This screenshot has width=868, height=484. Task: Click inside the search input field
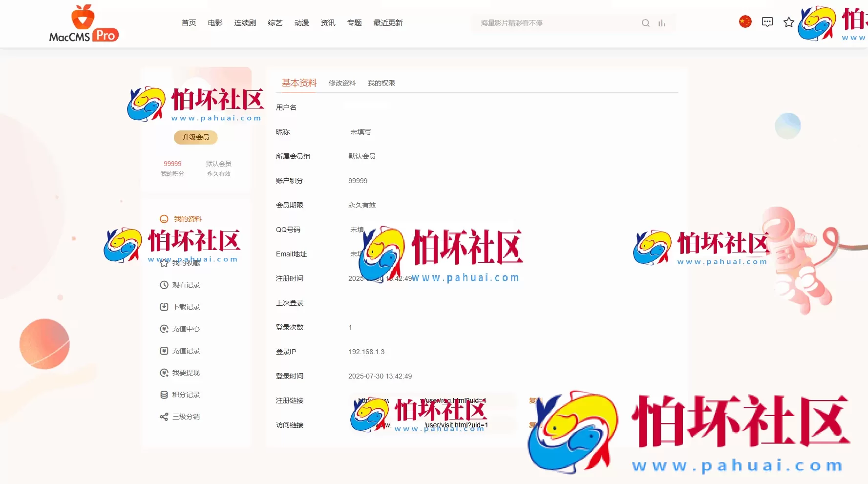547,22
